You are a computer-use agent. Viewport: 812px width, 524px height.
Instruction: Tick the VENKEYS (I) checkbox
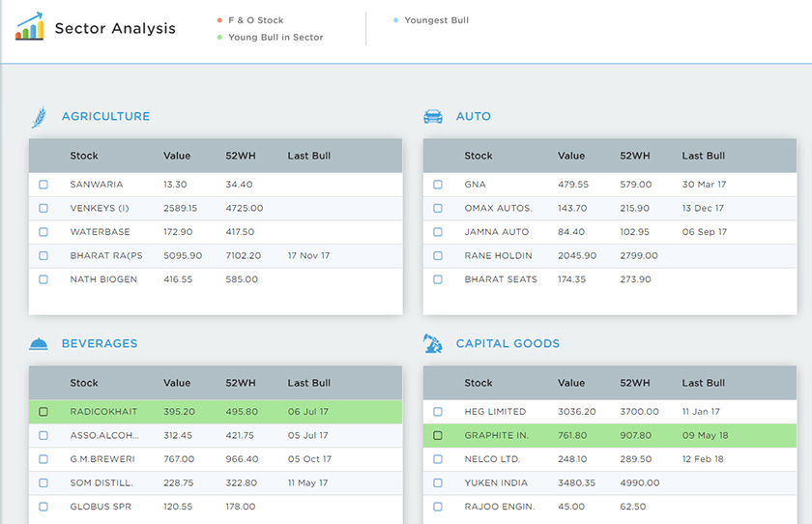(43, 208)
